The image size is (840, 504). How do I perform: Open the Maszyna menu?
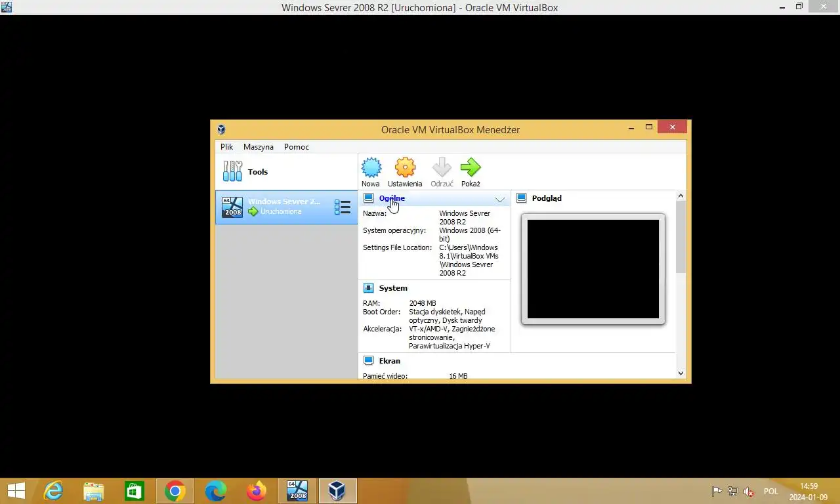click(x=259, y=147)
